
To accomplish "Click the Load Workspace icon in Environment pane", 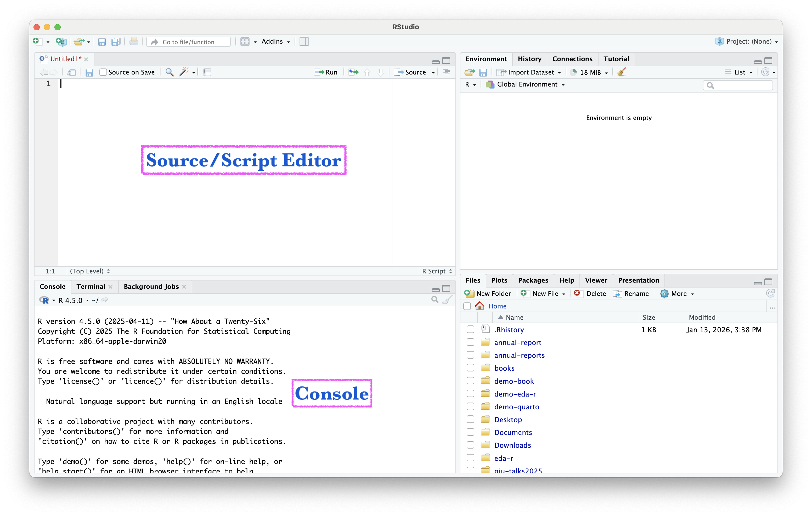I will tap(469, 72).
